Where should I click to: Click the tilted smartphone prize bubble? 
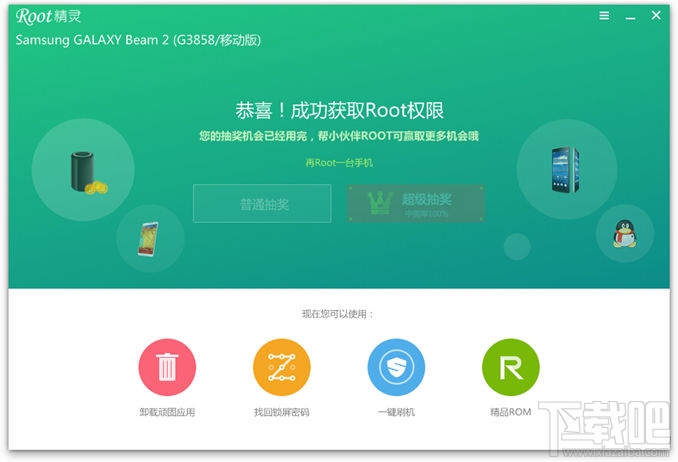pyautogui.click(x=150, y=238)
